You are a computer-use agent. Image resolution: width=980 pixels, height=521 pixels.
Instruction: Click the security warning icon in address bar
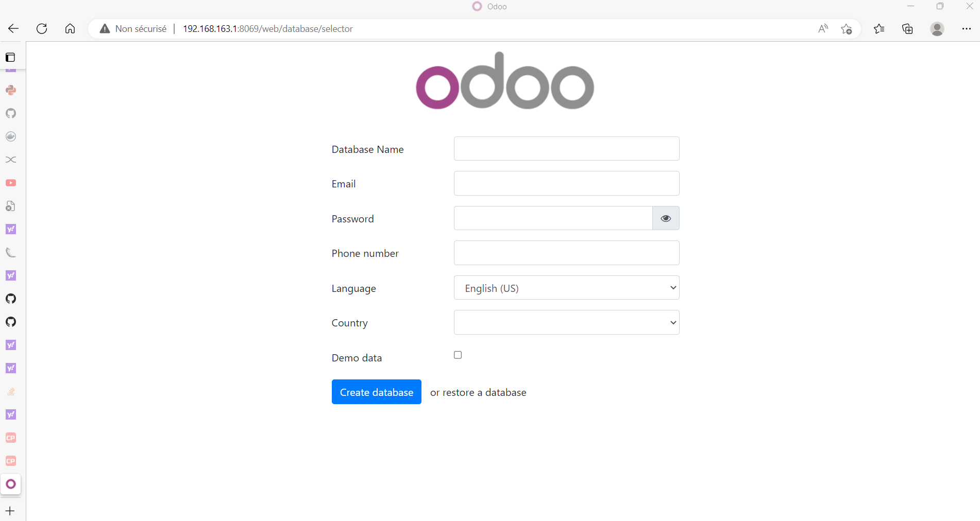click(105, 29)
